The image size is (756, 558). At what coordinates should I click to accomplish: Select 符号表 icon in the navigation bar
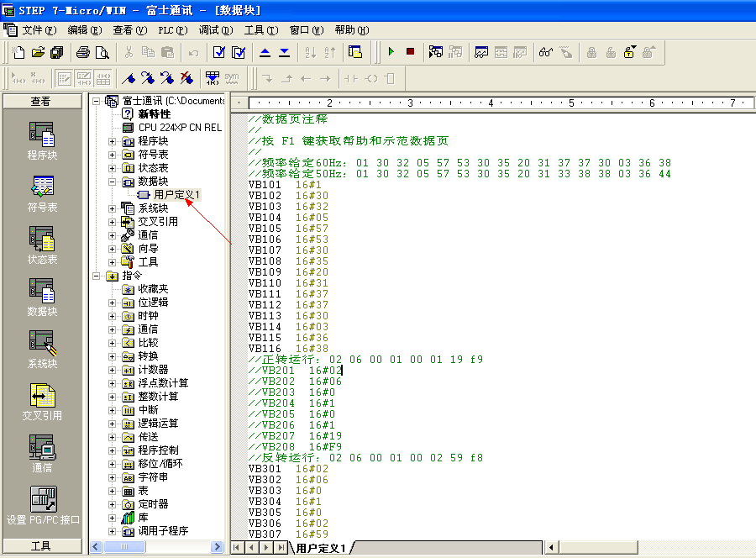coord(42,193)
